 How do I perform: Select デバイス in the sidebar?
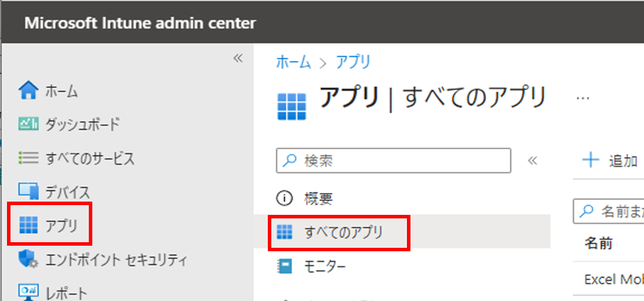(x=67, y=192)
